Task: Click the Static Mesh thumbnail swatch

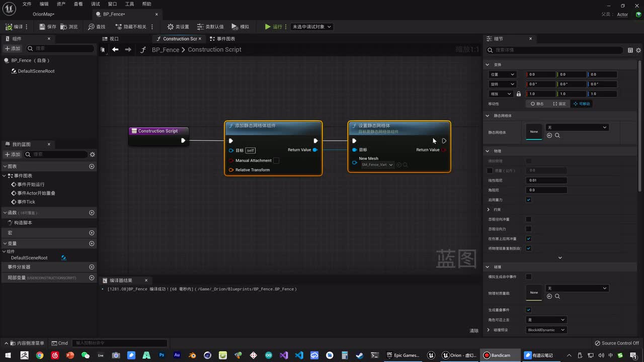Action: click(x=534, y=132)
